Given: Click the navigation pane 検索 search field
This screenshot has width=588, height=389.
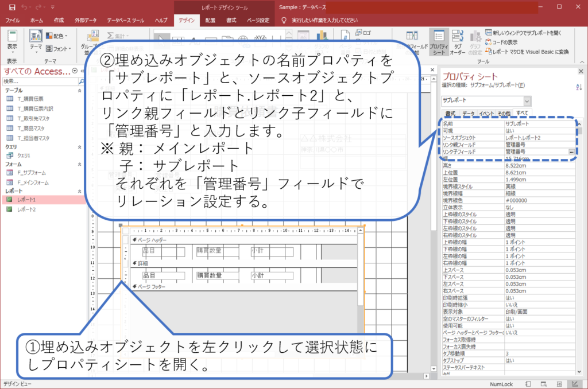Looking at the screenshot, I should point(40,81).
